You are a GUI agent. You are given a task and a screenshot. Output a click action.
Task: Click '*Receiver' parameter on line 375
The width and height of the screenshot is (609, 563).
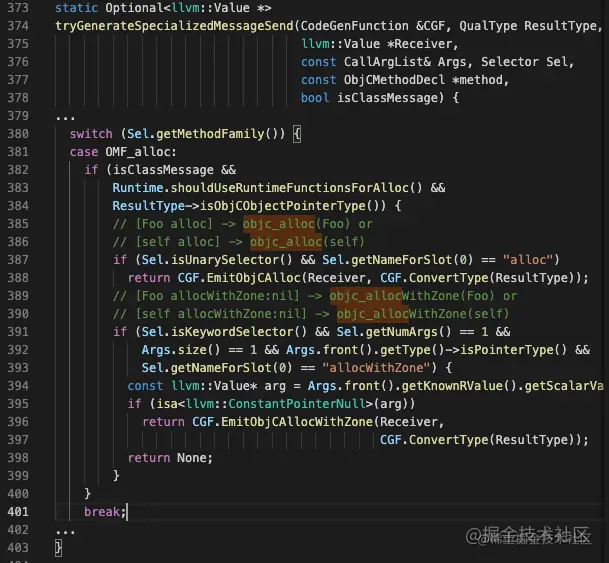(x=419, y=44)
